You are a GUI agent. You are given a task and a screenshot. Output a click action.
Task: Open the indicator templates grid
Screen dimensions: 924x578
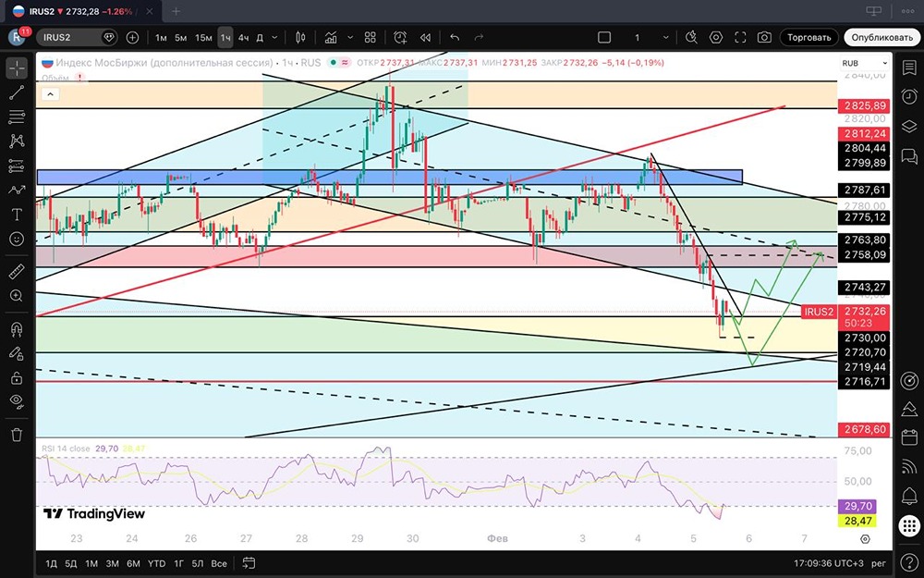click(x=371, y=37)
